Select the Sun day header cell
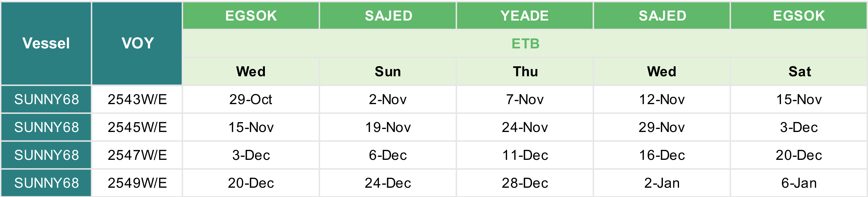 coord(388,71)
